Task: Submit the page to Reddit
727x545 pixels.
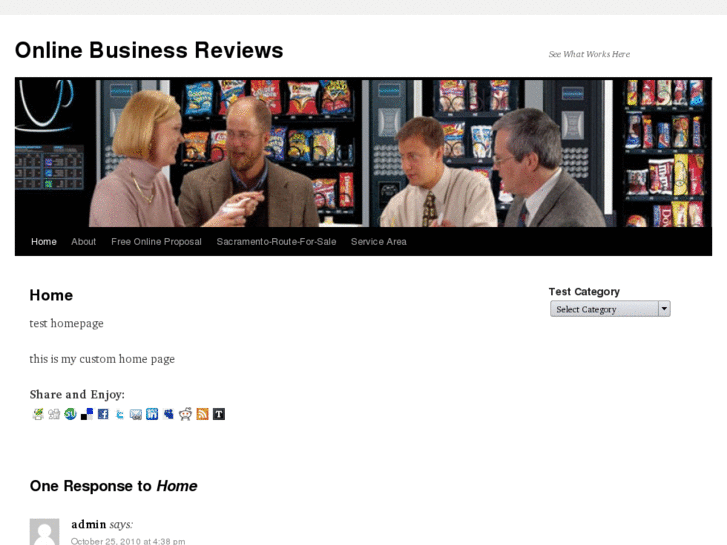Action: [185, 414]
